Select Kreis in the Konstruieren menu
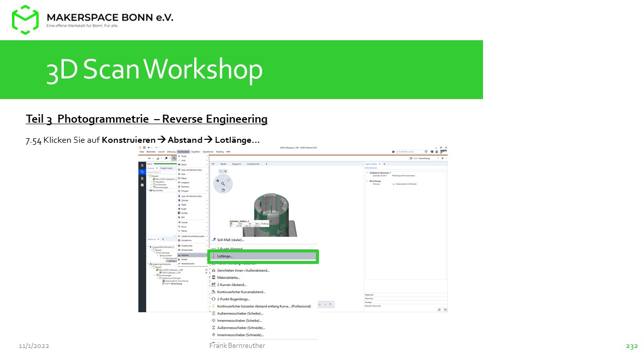This screenshot has height=362, width=644. coord(193,174)
